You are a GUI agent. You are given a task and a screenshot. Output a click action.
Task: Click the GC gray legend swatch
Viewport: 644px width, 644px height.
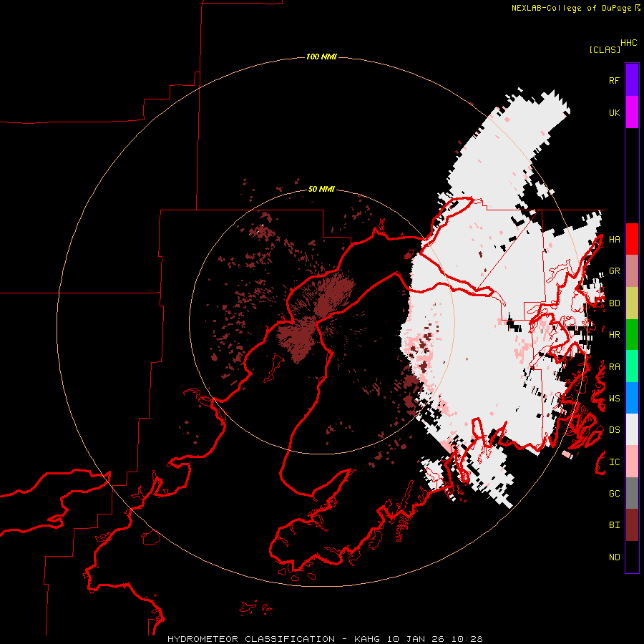(632, 493)
